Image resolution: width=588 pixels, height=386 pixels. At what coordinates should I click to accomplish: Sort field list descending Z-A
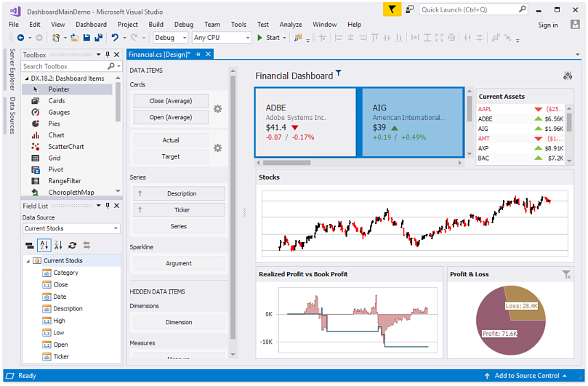click(58, 245)
